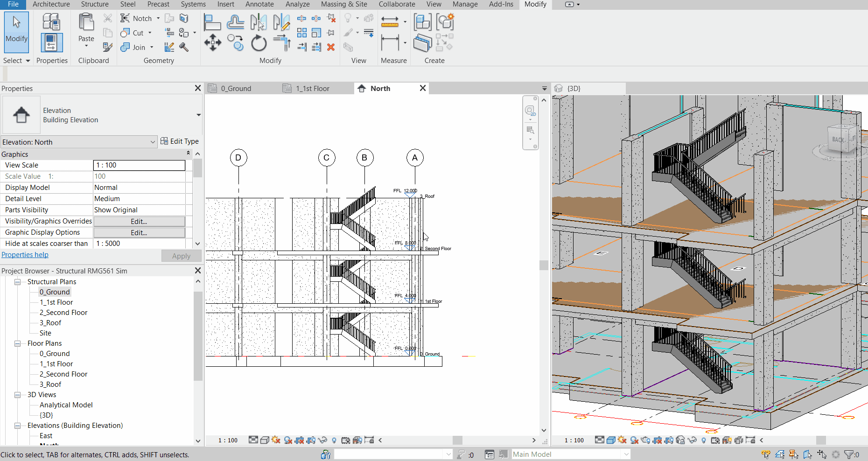Toggle the Properties palette ribbon button
Viewport: 868px width, 461px height.
point(51,42)
